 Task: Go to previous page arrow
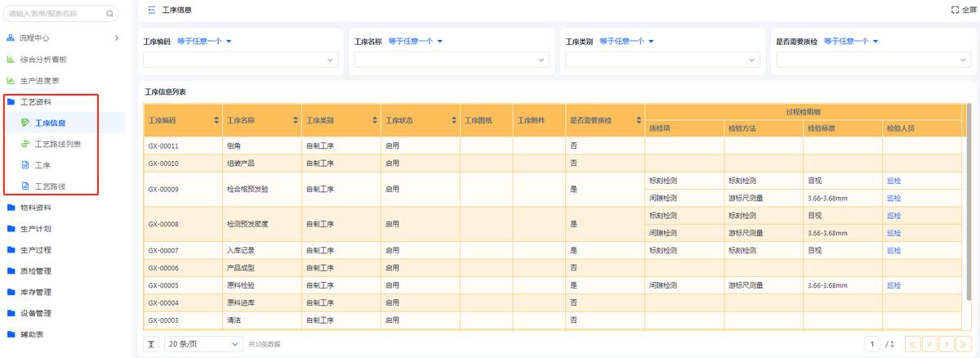pos(930,344)
